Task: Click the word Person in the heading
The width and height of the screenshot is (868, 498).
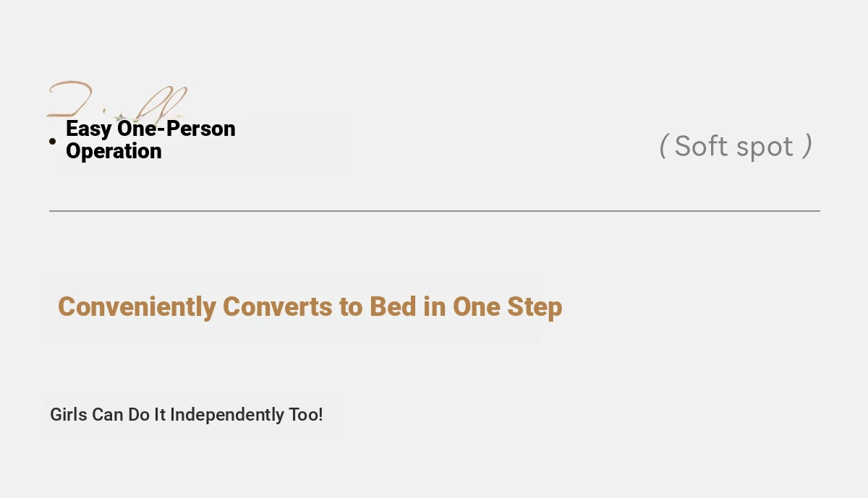Action: 203,129
